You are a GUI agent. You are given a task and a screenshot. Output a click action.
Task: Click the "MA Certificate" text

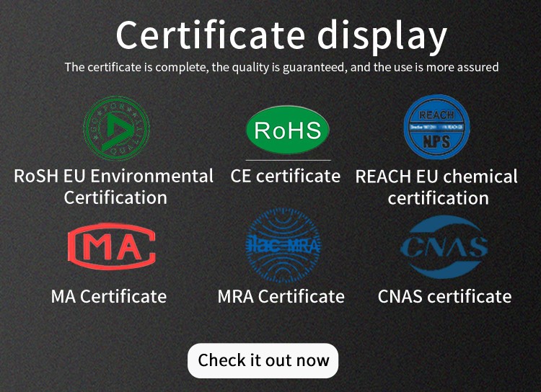pos(109,296)
